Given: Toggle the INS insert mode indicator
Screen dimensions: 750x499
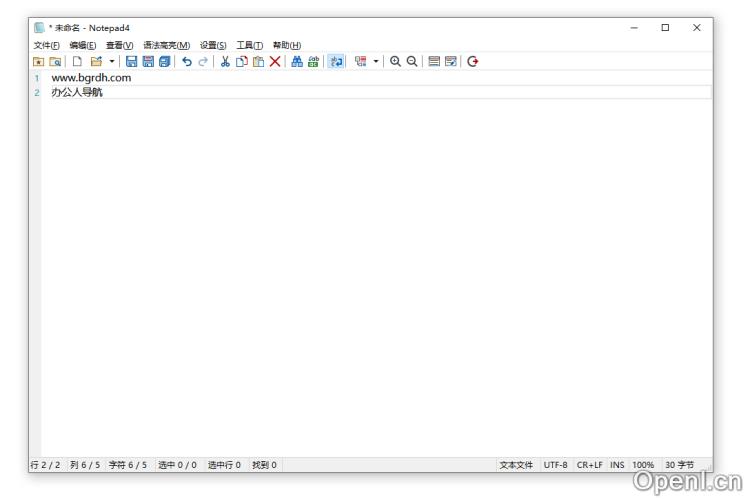Looking at the screenshot, I should 617,465.
